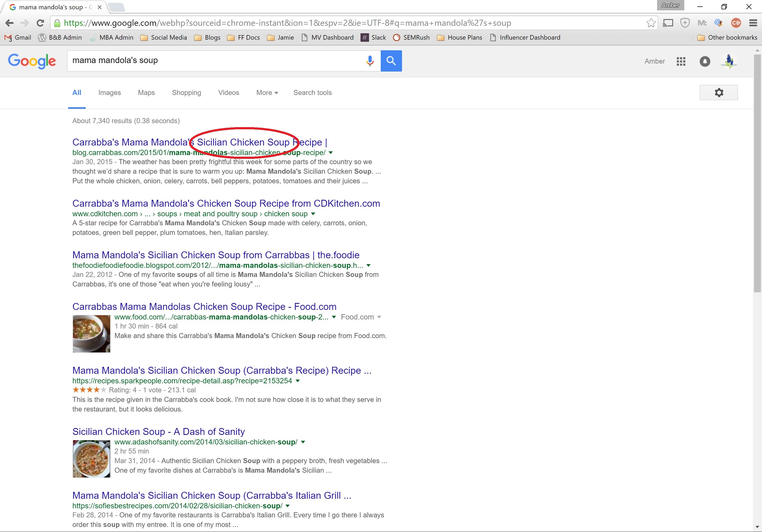
Task: Switch to the Images tab
Action: point(109,93)
